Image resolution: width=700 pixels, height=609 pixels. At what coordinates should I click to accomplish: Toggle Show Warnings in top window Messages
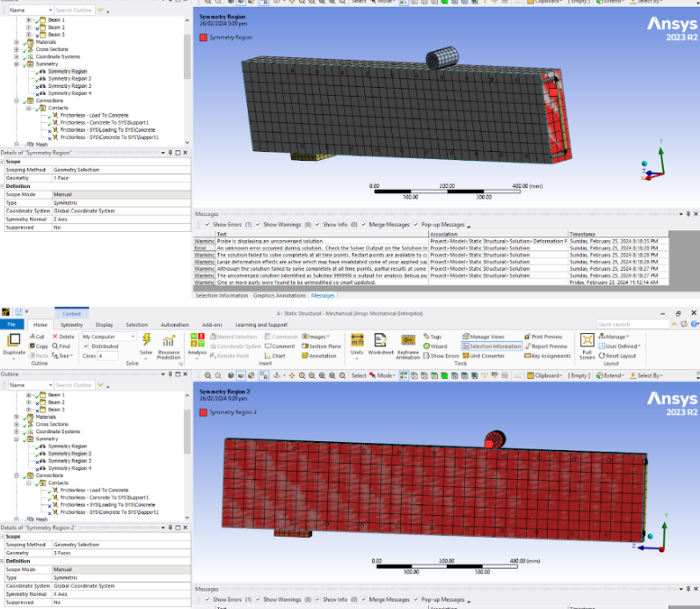258,224
